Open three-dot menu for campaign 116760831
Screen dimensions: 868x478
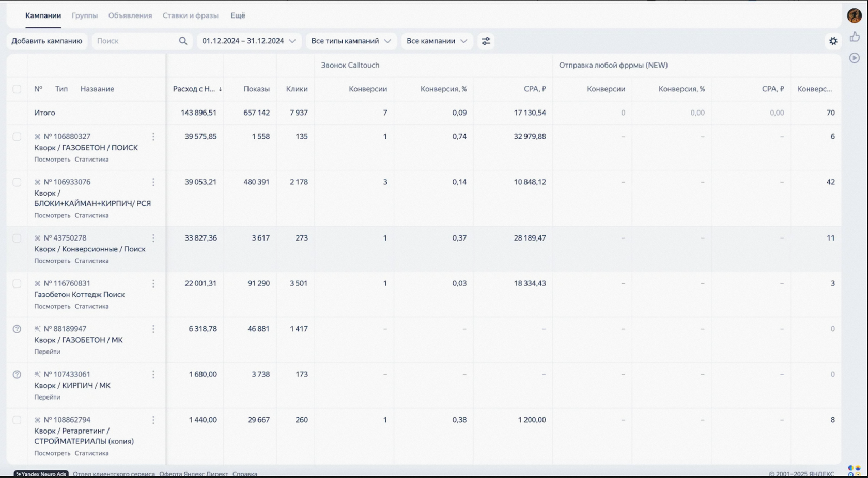point(153,283)
